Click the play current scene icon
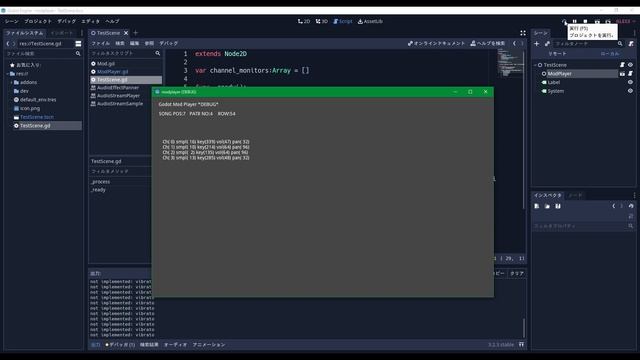The height and width of the screenshot is (360, 640). (597, 22)
